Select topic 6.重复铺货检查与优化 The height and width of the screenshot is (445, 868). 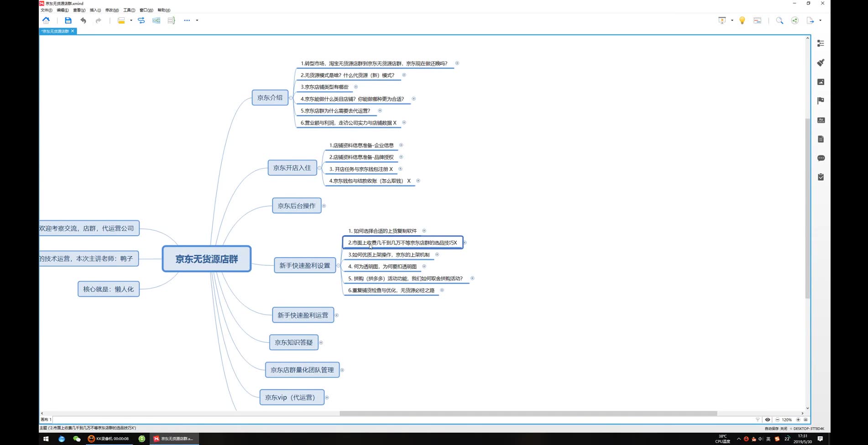tap(391, 290)
